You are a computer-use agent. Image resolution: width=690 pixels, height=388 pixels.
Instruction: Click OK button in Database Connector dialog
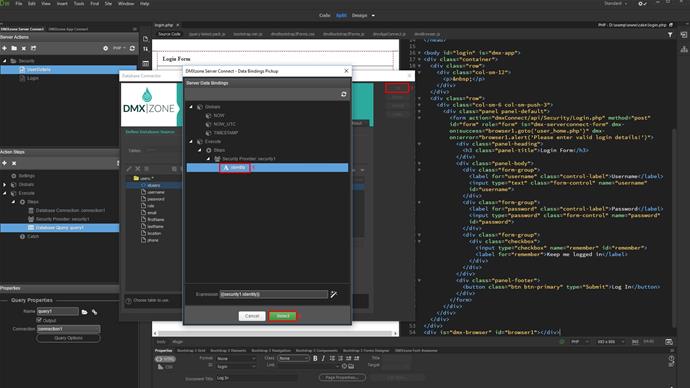(x=397, y=88)
